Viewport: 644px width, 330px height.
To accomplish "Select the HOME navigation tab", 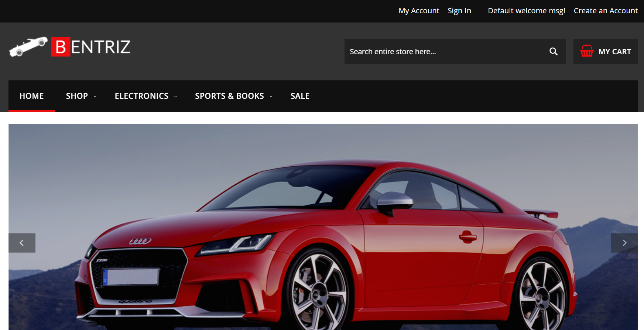I will tap(31, 96).
